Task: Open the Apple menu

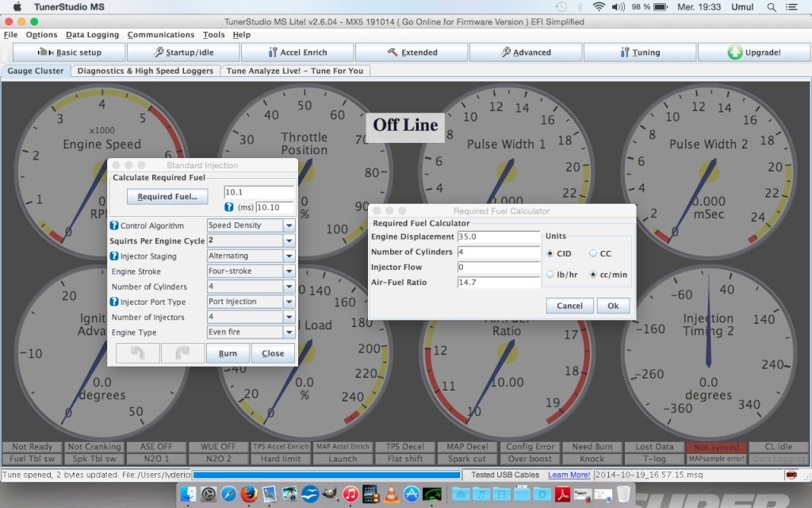Action: [x=17, y=6]
